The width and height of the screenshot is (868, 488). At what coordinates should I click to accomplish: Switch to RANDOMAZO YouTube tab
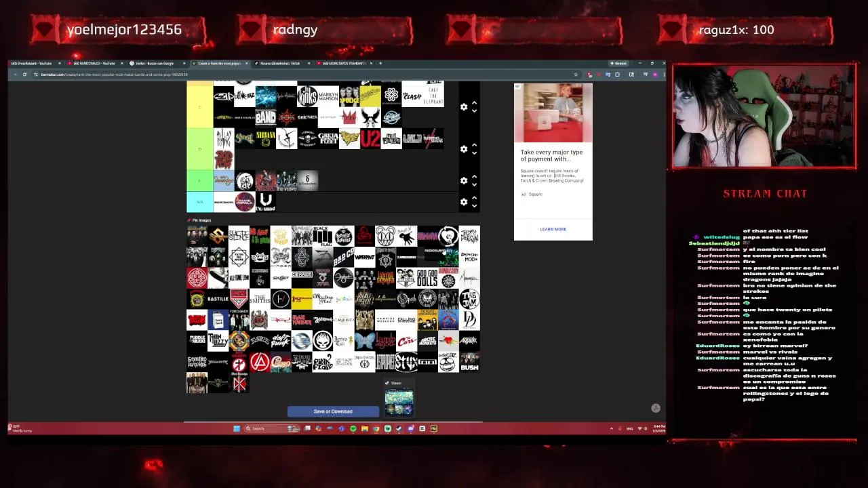95,63
